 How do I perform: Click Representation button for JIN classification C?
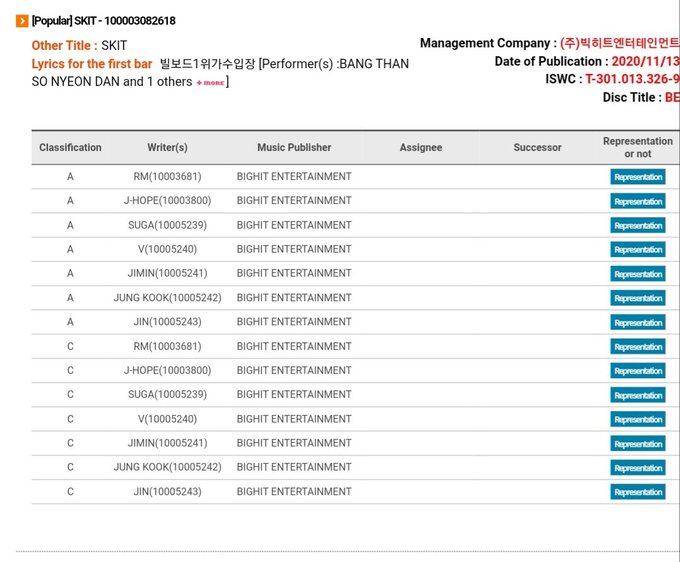(638, 492)
